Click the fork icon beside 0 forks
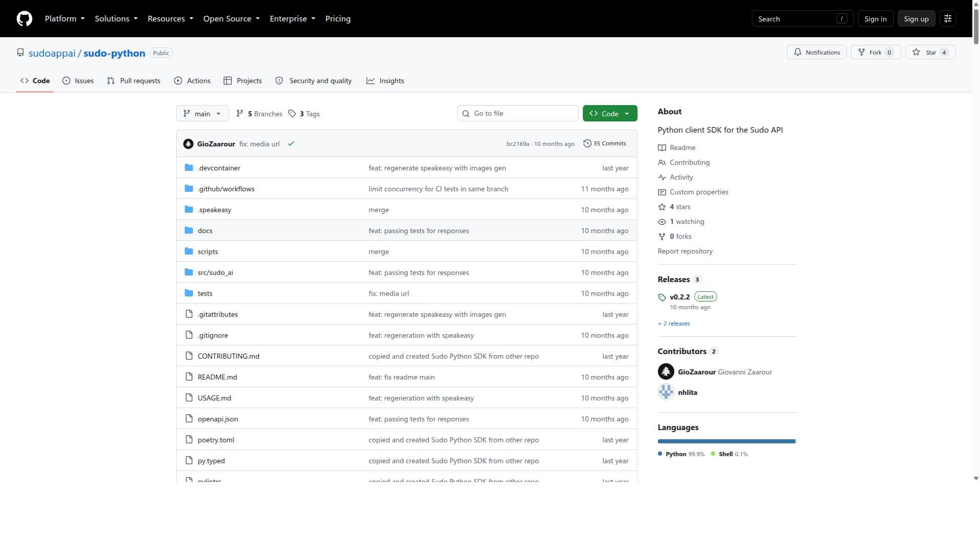The height and width of the screenshot is (551, 980). tap(662, 237)
